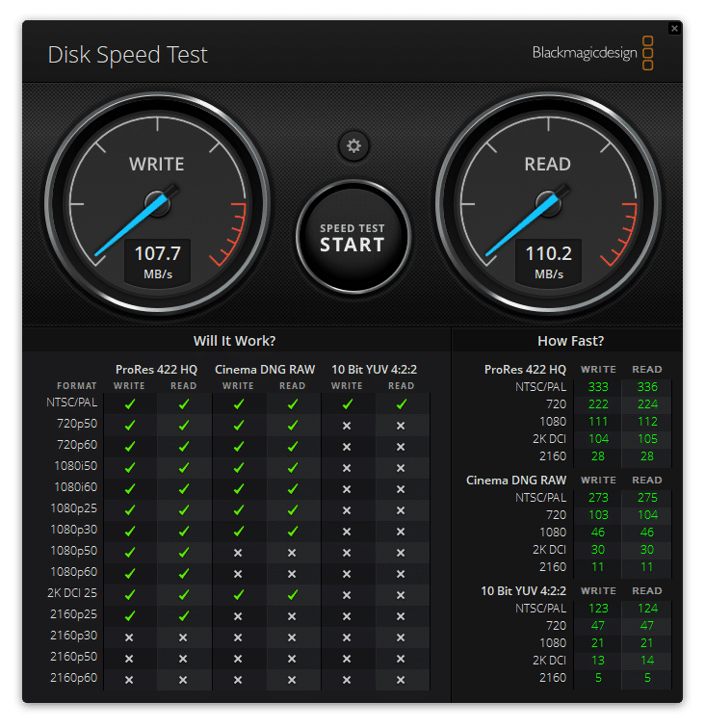This screenshot has height=728, width=705.
Task: Click the FORMAT column header
Action: [77, 386]
